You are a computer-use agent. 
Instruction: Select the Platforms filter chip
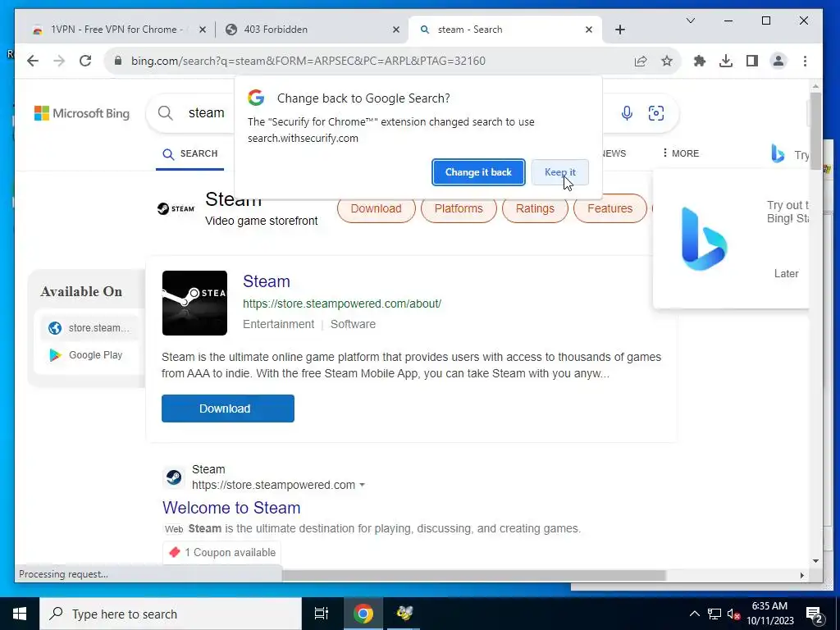459,208
